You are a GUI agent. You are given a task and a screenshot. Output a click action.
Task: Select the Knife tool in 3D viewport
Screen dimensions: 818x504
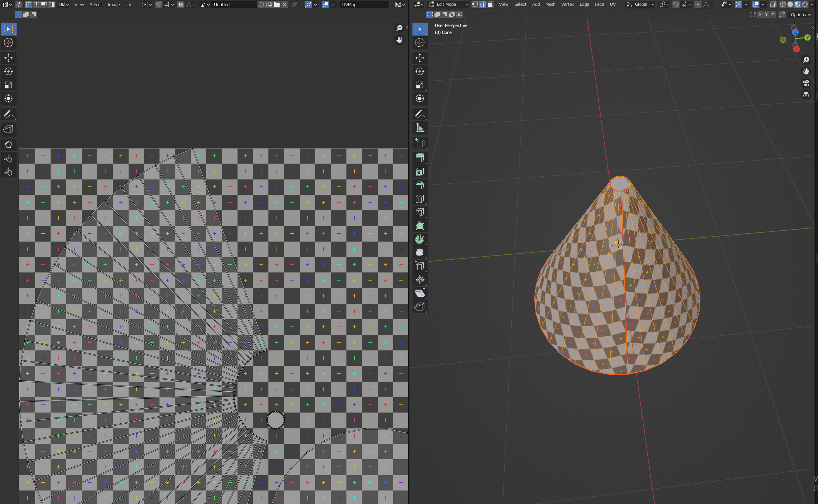click(x=419, y=212)
